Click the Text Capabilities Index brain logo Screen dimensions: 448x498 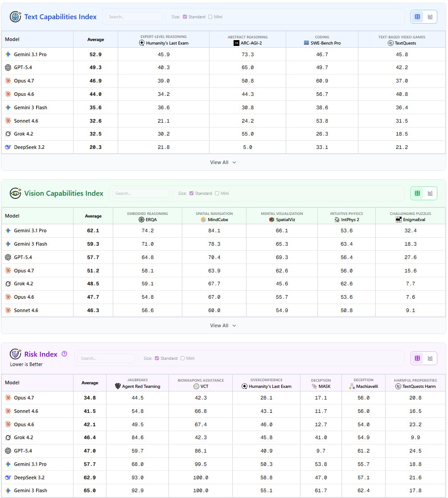(x=15, y=16)
